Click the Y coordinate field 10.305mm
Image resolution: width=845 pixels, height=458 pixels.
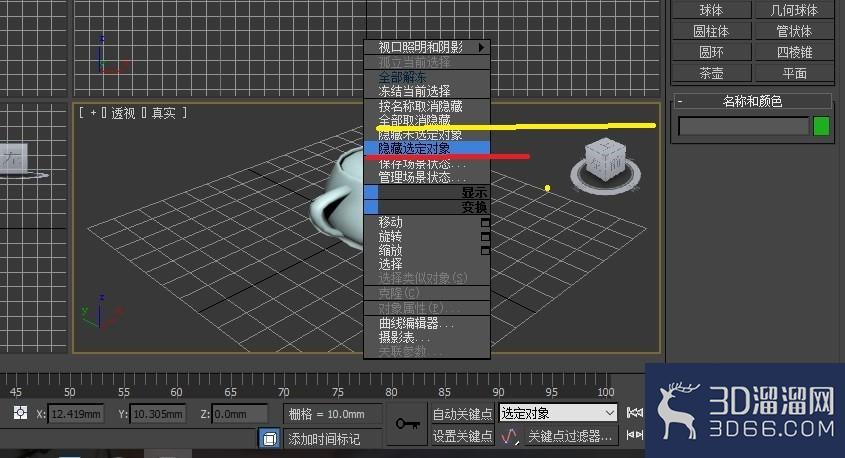158,414
